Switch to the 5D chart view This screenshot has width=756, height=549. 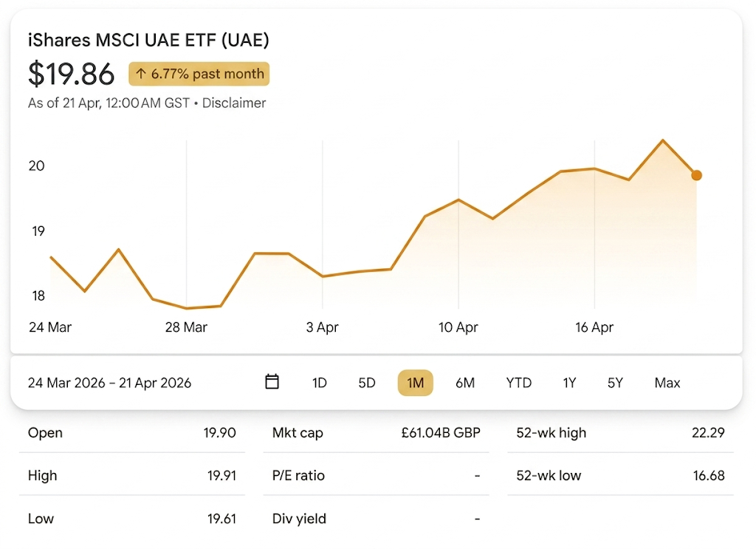367,383
